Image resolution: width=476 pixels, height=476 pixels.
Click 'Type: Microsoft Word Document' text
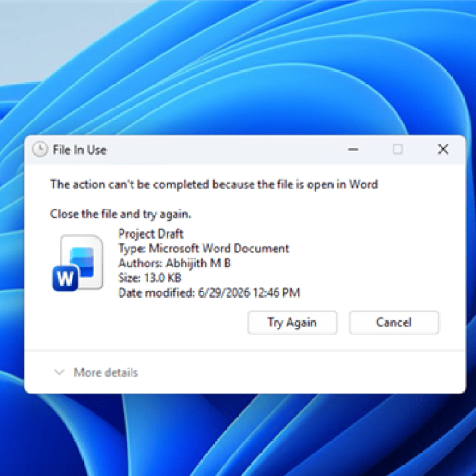tap(203, 249)
